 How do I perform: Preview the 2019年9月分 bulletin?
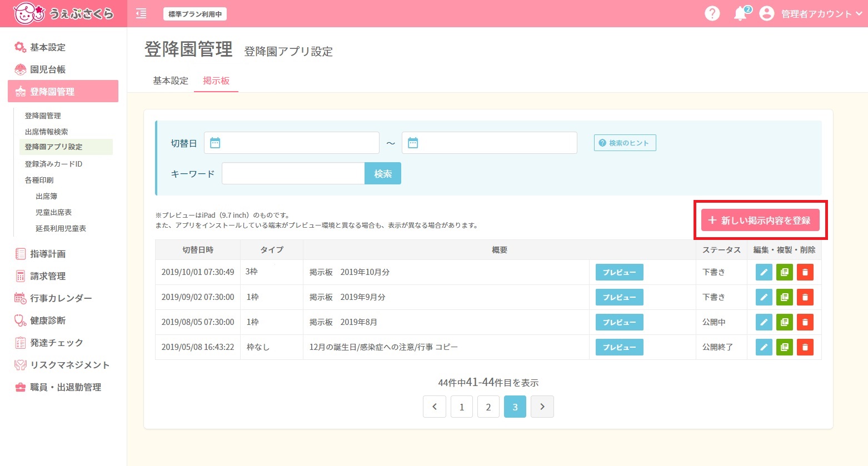tap(620, 297)
